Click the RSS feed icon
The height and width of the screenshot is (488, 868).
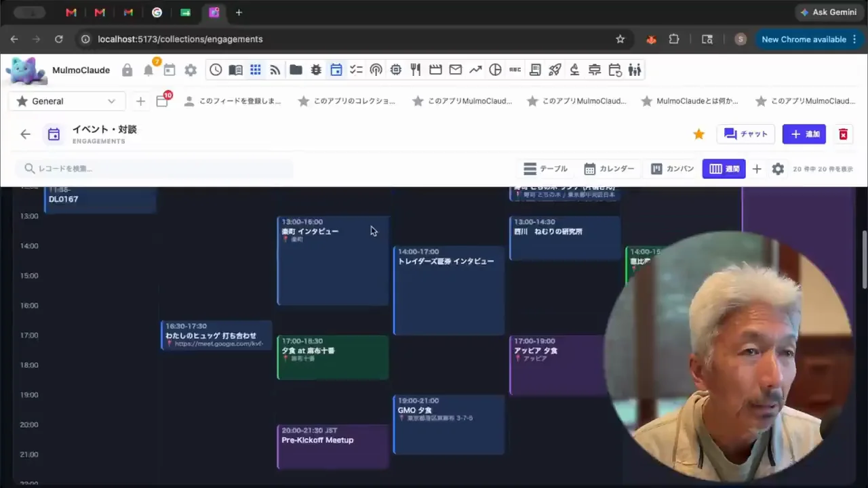coord(275,70)
